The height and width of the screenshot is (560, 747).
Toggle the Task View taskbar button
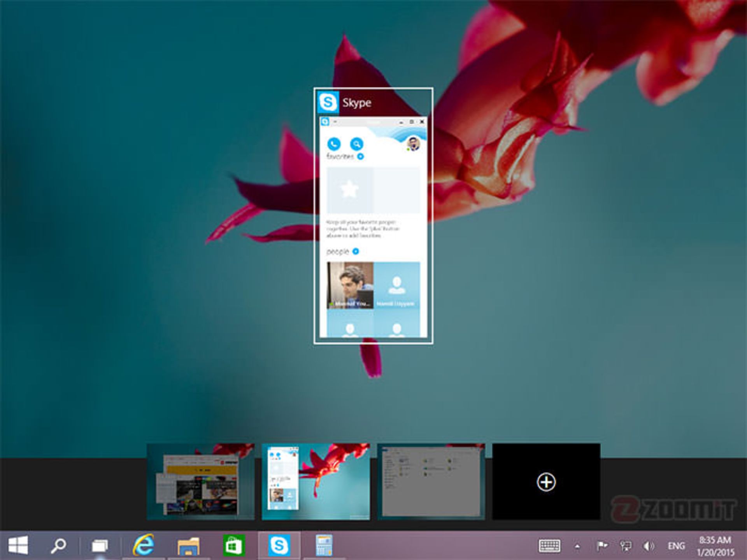[100, 546]
